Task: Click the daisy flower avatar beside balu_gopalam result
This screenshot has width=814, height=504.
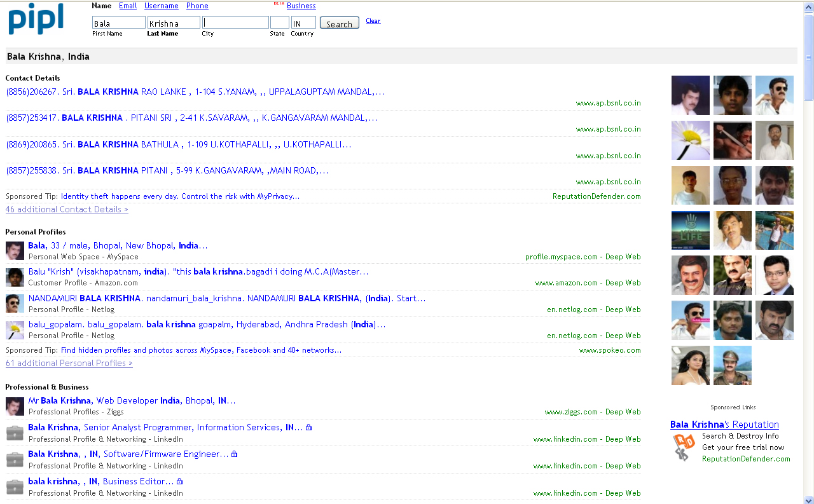Action: coord(15,330)
